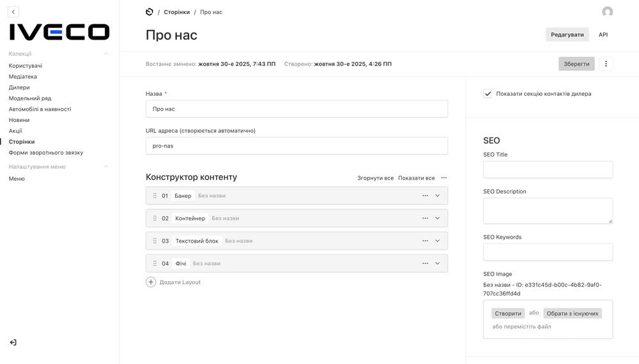This screenshot has height=364, width=639.
Task: Open the user avatar account icon
Action: (x=607, y=12)
